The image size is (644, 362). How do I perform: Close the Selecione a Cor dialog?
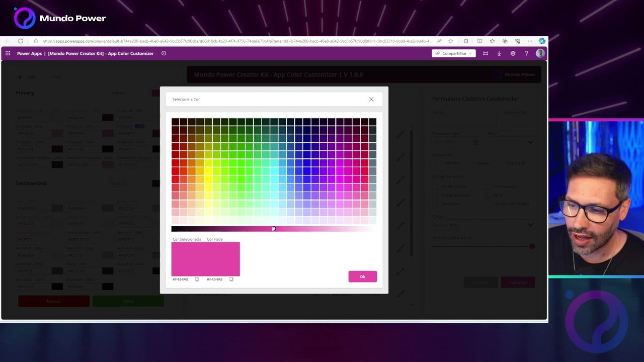pos(371,99)
